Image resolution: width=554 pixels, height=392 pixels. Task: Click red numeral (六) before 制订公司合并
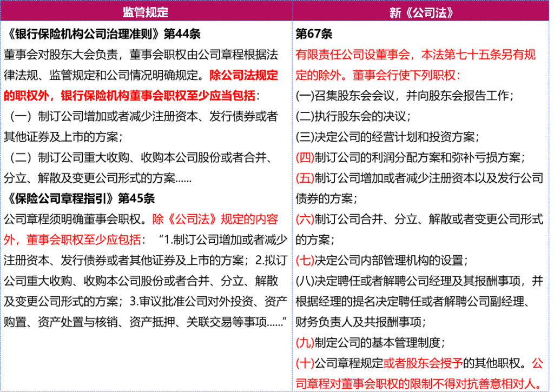[305, 219]
